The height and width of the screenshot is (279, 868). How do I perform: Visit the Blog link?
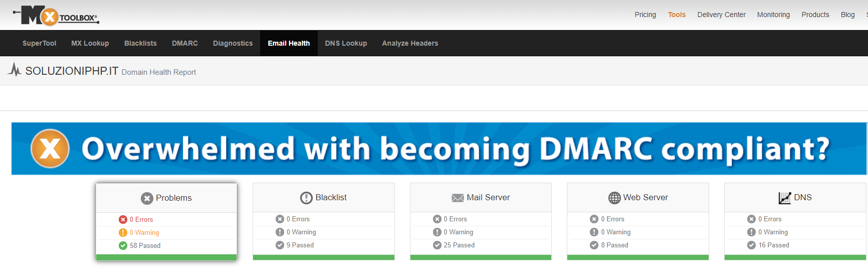[847, 15]
